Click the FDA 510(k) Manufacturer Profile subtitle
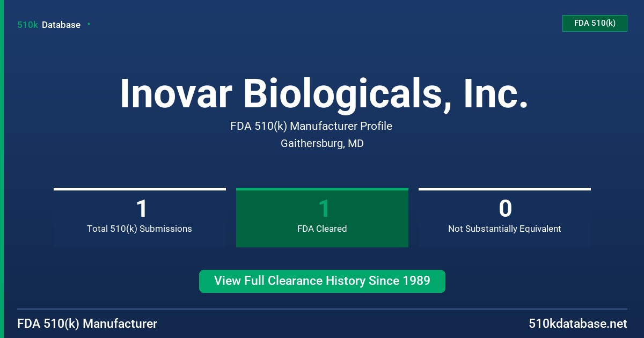644x338 pixels. 311,126
